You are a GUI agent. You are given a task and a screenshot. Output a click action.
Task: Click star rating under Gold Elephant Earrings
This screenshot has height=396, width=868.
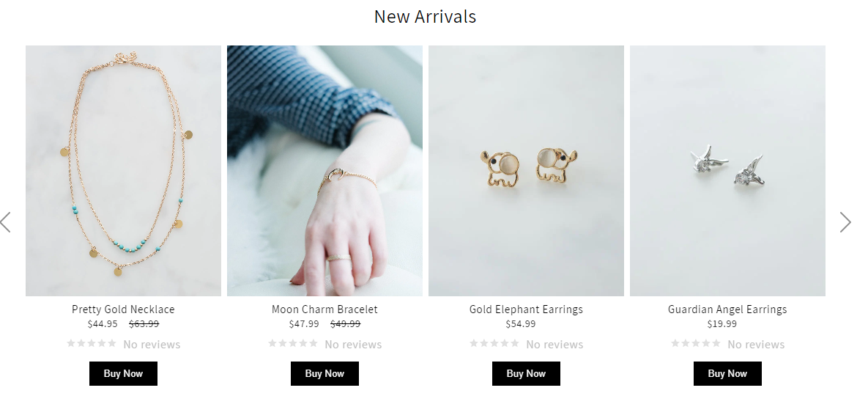tap(494, 343)
